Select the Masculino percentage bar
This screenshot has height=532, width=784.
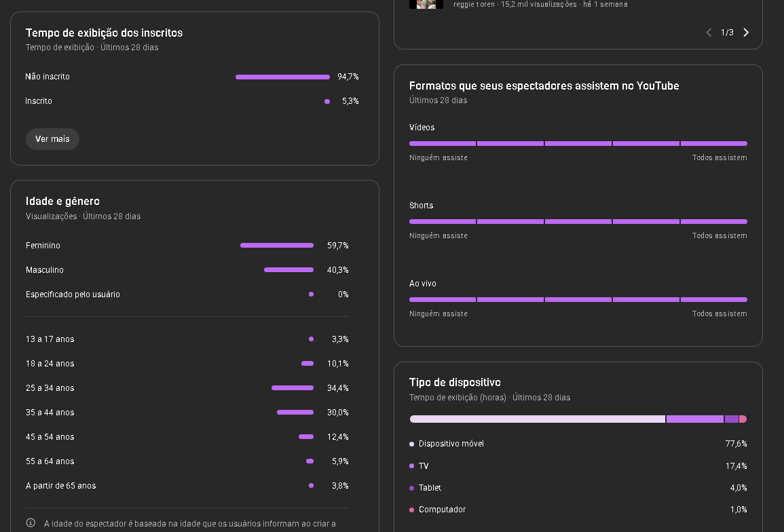tap(288, 270)
